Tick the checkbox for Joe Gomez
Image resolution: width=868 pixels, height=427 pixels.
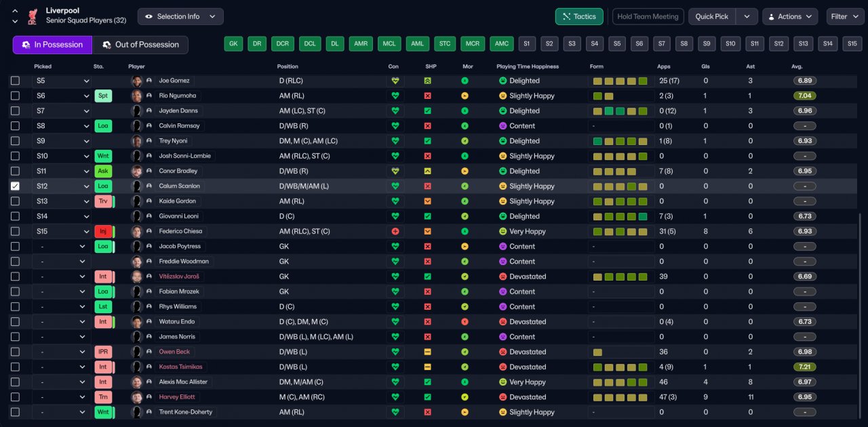point(15,81)
